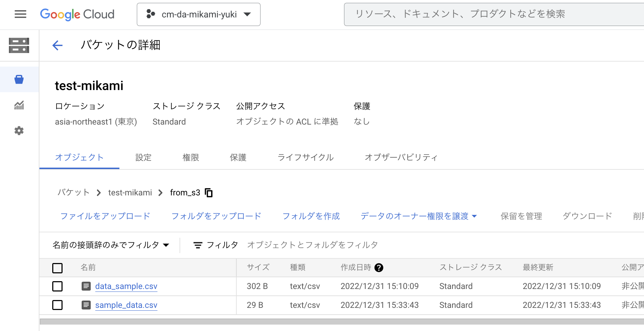This screenshot has height=331, width=644.
Task: Check the checkbox for sample_data.csv
Action: pyautogui.click(x=57, y=305)
